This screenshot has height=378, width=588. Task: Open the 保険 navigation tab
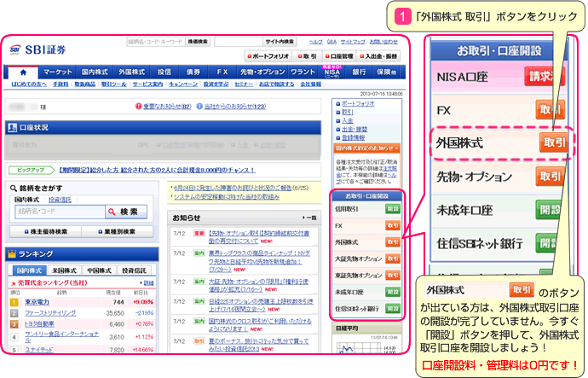[x=387, y=72]
